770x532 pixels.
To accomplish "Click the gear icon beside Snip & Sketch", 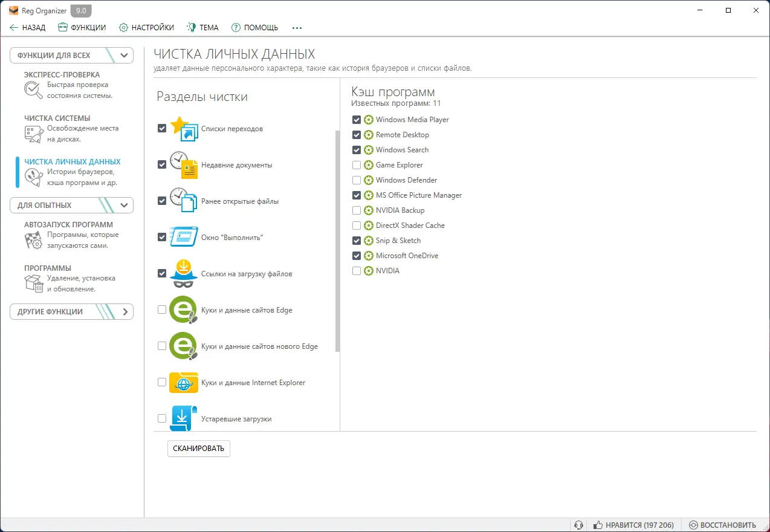I will [x=369, y=241].
